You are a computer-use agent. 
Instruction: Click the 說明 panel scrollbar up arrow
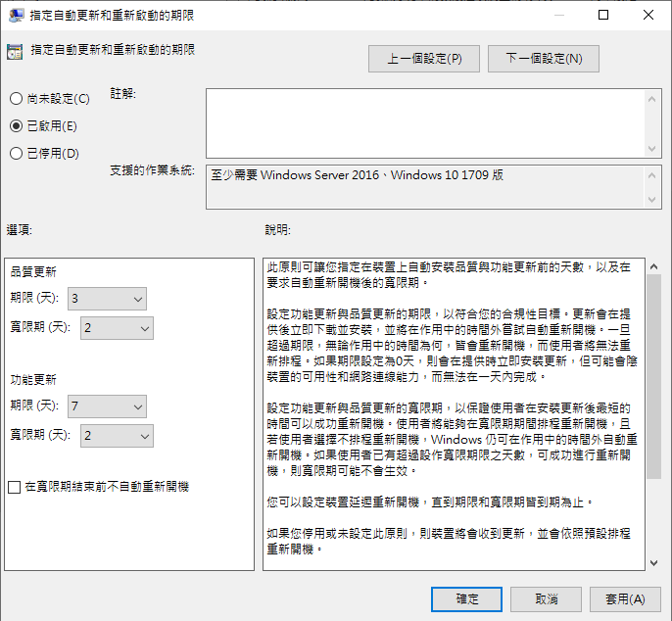tap(653, 265)
